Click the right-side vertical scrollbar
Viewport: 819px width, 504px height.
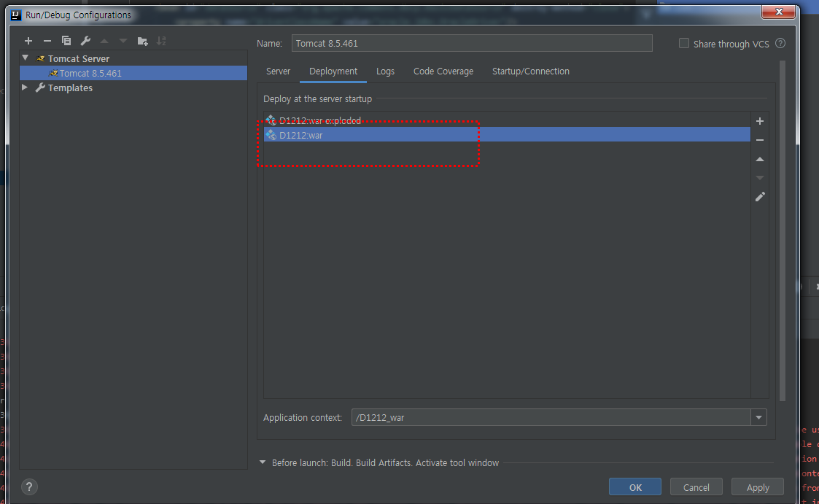click(x=782, y=230)
